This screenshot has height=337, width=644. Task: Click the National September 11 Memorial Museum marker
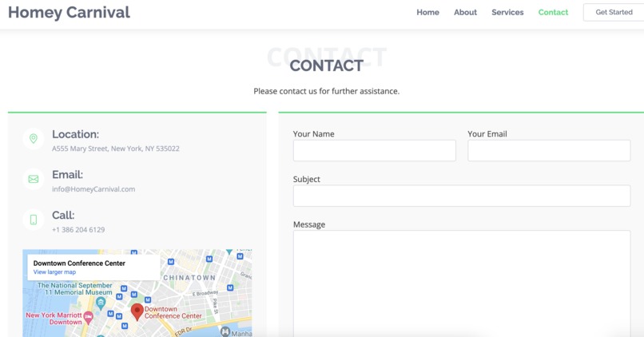101,303
